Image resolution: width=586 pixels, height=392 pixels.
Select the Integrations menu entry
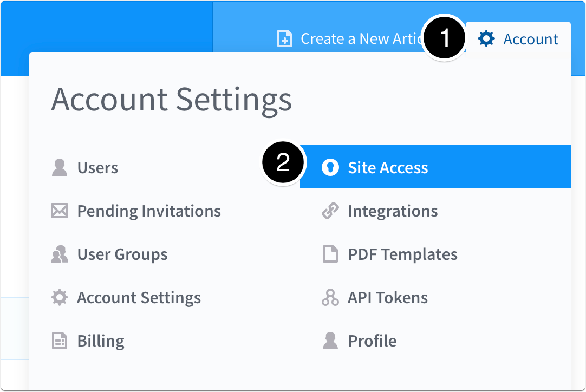pos(393,211)
